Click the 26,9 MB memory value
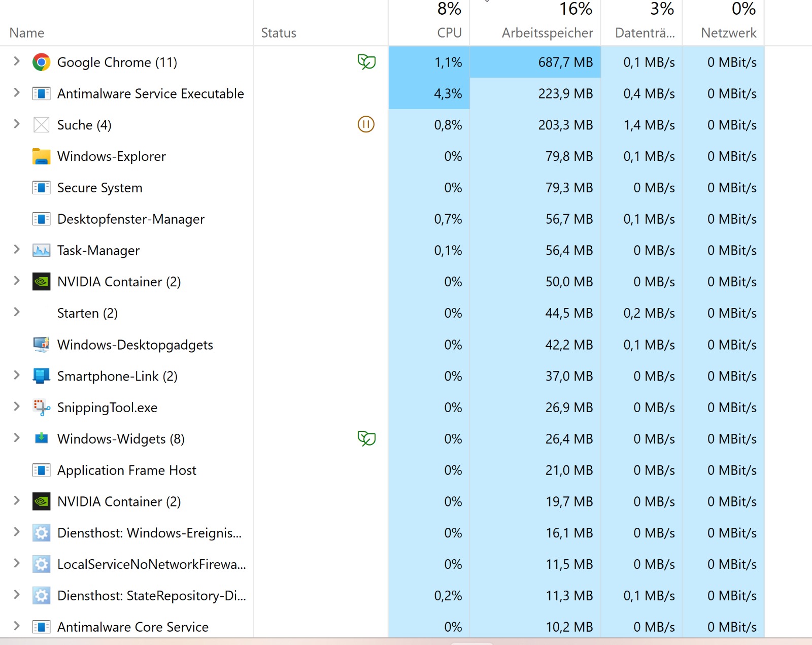This screenshot has height=645, width=812. 569,408
